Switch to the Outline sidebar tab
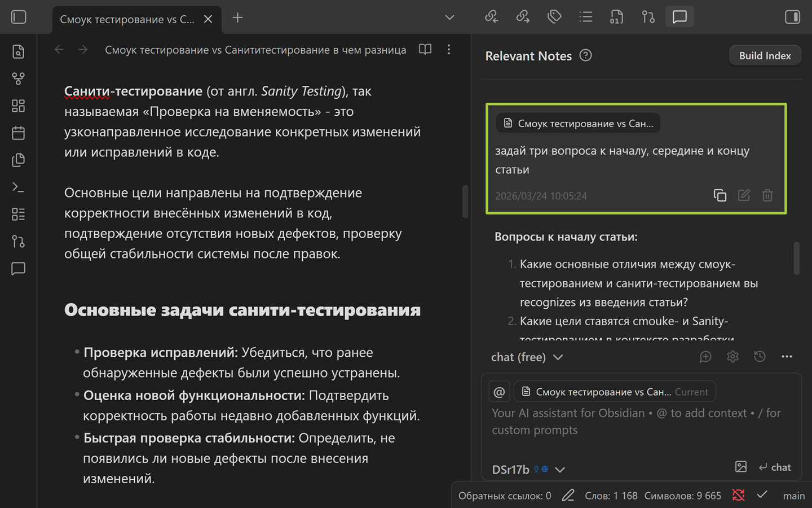Image resolution: width=812 pixels, height=508 pixels. (x=585, y=17)
